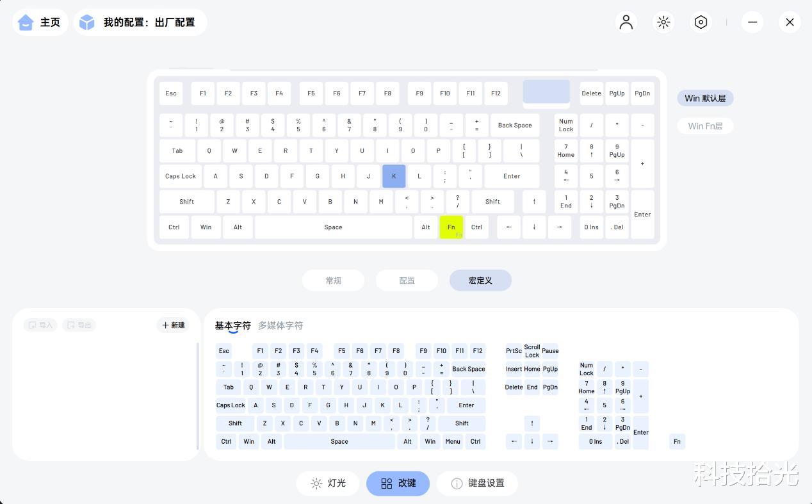Toggle the light theme sun icon
This screenshot has width=812, height=504.
[x=663, y=22]
